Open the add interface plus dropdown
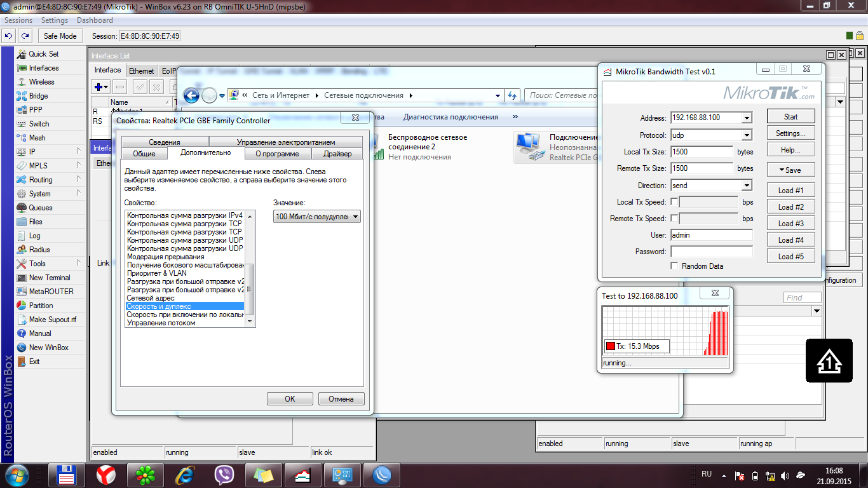 click(x=101, y=86)
